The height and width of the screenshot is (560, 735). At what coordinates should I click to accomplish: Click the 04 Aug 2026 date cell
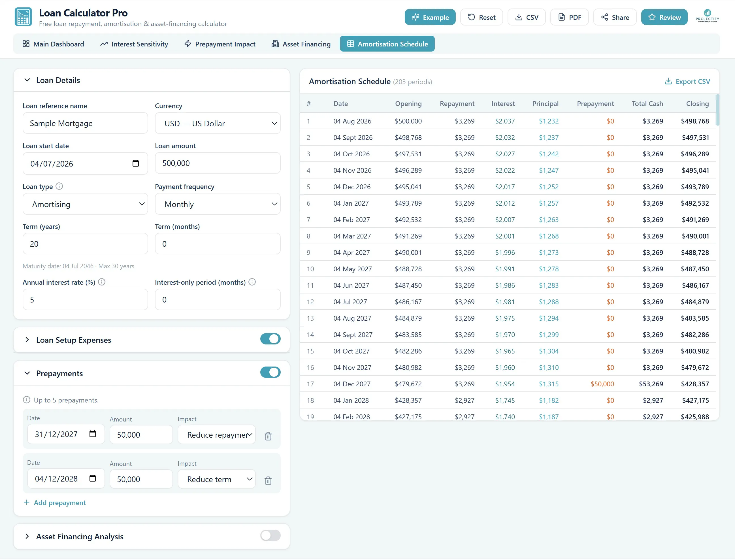tap(352, 121)
